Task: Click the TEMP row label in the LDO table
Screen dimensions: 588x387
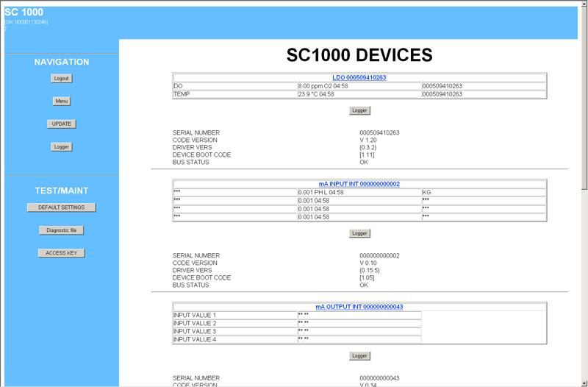Action: click(182, 94)
